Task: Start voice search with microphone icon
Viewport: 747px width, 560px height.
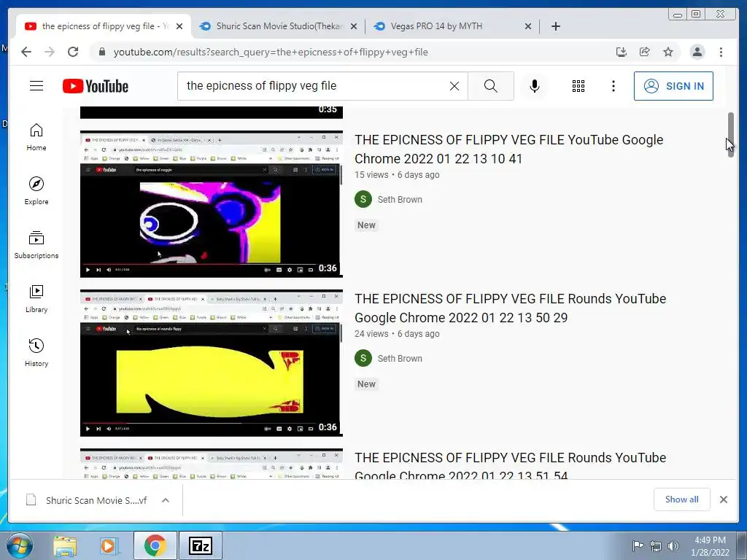Action: [x=535, y=86]
